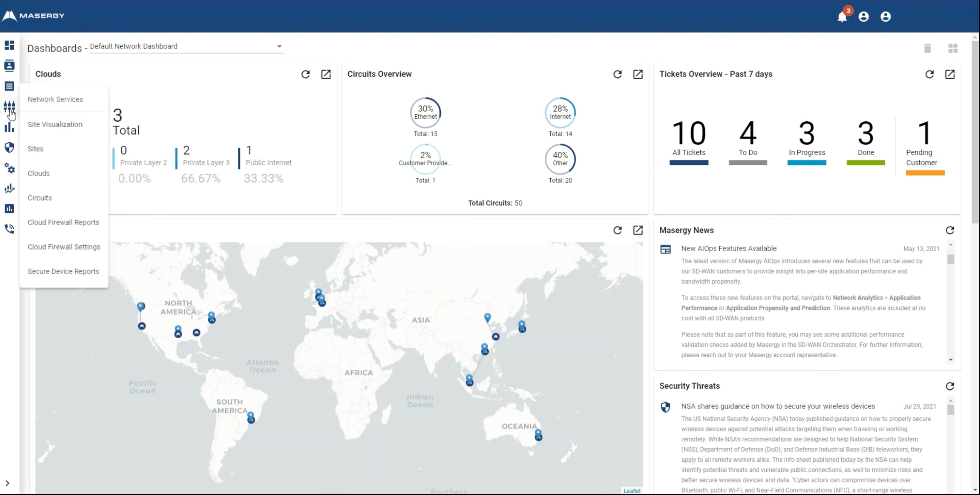This screenshot has height=495, width=980.
Task: Open the phone calls sidebar icon
Action: click(9, 229)
